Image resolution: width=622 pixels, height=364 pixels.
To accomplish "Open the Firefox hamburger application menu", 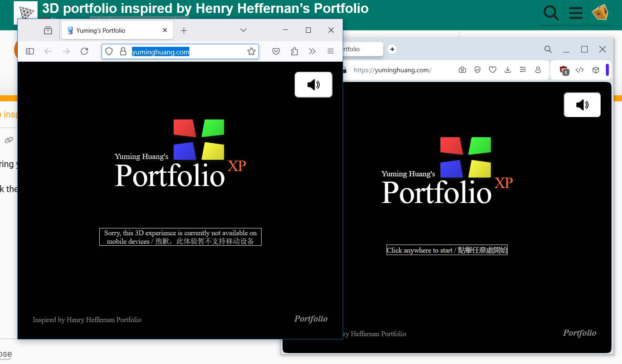I will [331, 51].
